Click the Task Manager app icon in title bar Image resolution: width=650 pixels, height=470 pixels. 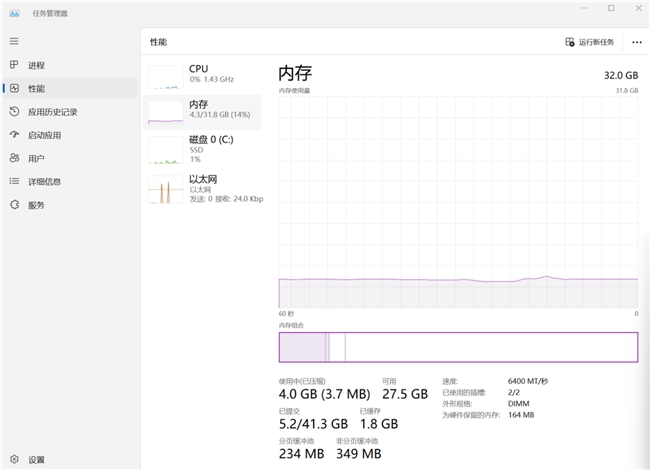click(14, 13)
